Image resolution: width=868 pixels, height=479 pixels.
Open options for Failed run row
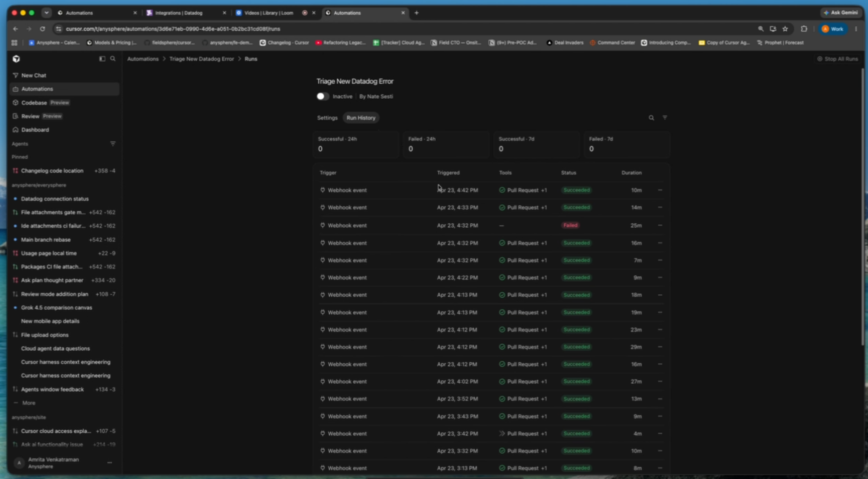660,225
